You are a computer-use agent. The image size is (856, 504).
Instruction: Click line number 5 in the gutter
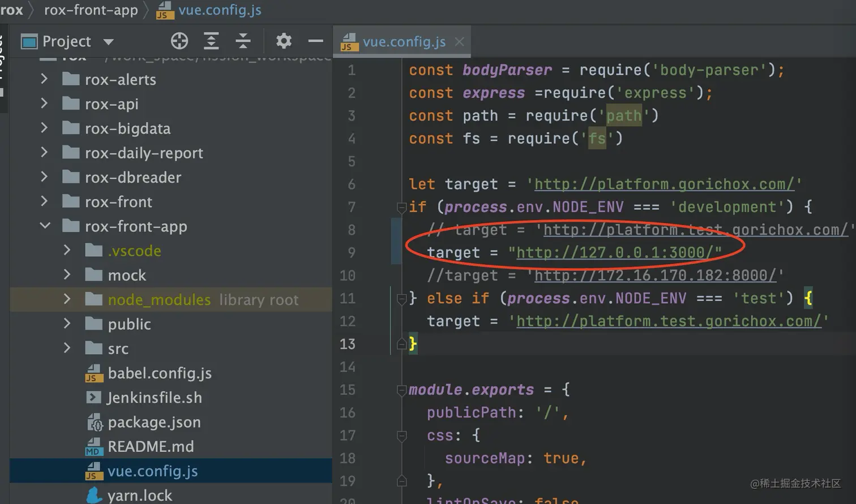click(x=351, y=161)
